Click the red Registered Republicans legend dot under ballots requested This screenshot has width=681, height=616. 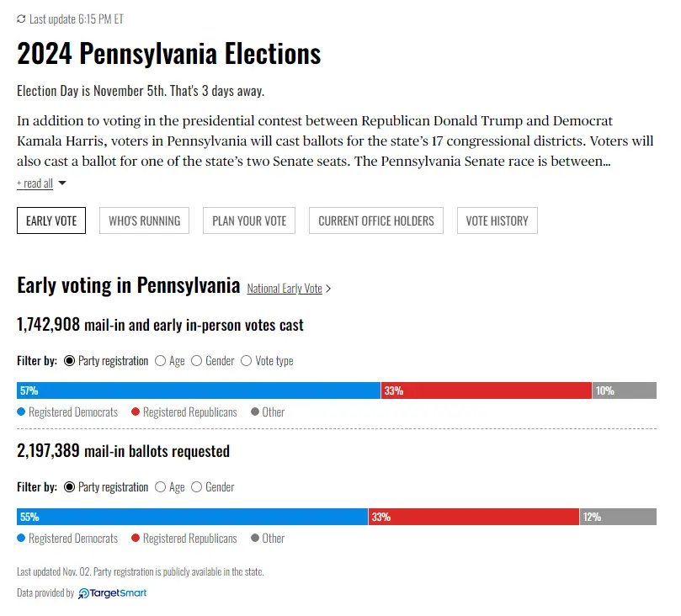(136, 539)
